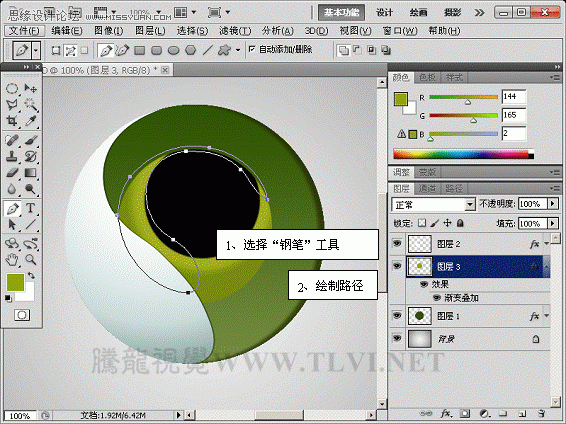The image size is (566, 424).
Task: Toggle Auto Add/Delete checkbox
Action: pyautogui.click(x=252, y=48)
